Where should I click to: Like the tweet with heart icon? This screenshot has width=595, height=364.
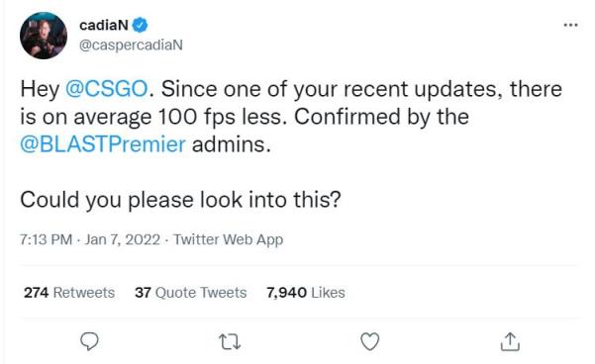369,341
